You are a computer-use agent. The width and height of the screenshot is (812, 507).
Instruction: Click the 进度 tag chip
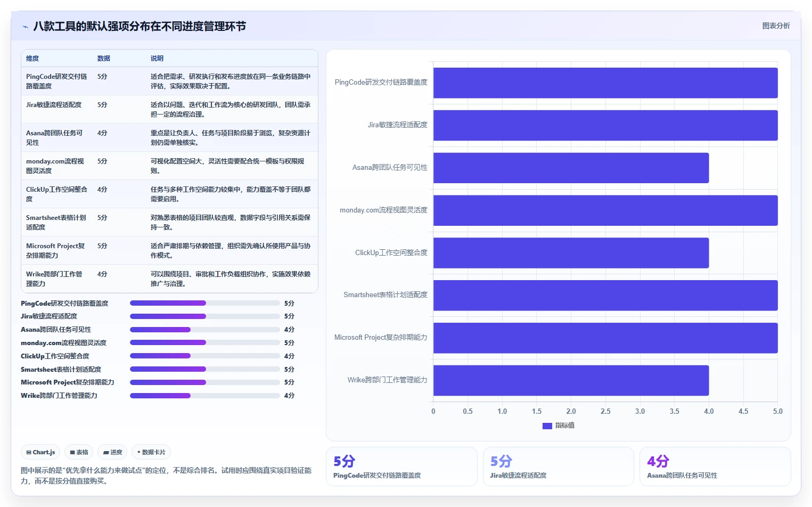click(112, 452)
